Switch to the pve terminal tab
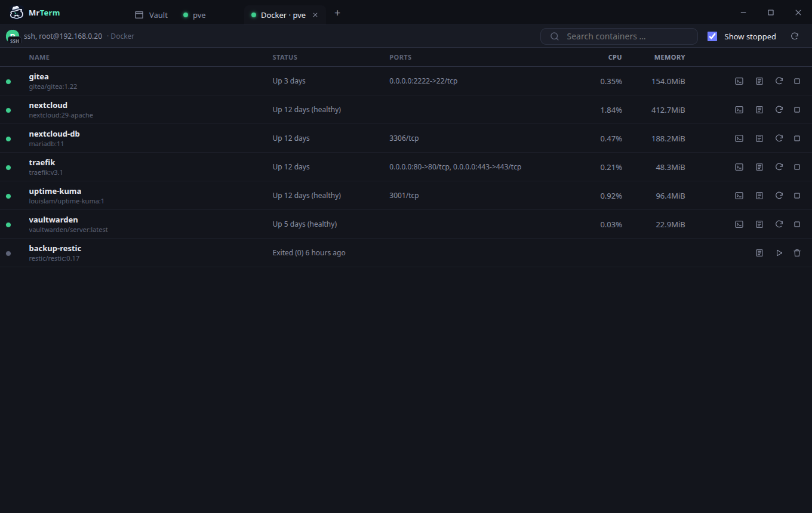Screen dimensions: 812x513 tap(195, 15)
